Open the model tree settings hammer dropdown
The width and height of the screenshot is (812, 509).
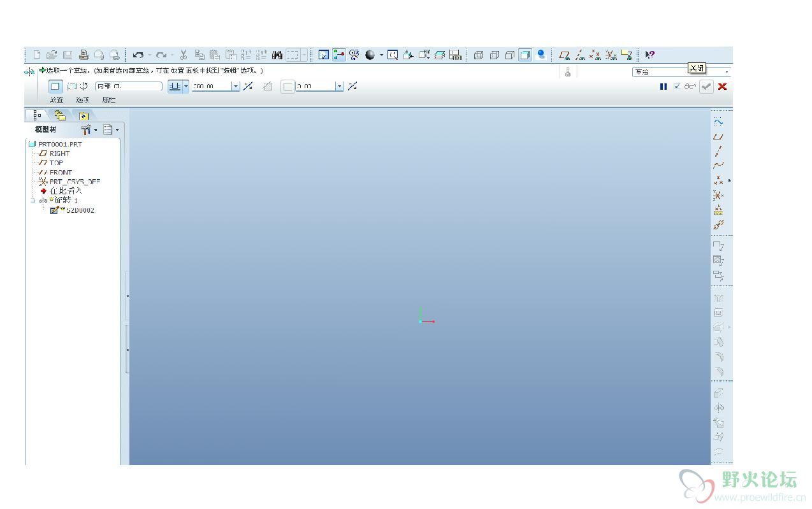89,130
